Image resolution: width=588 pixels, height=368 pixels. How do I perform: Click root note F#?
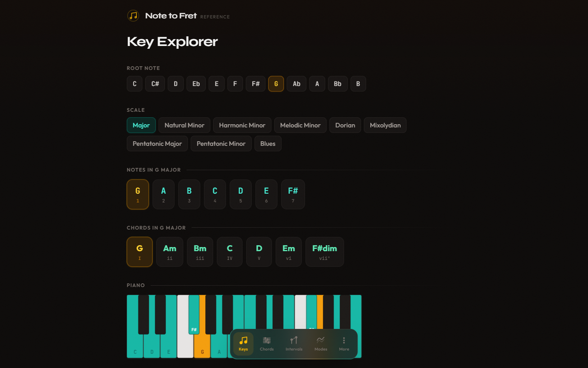pos(255,84)
